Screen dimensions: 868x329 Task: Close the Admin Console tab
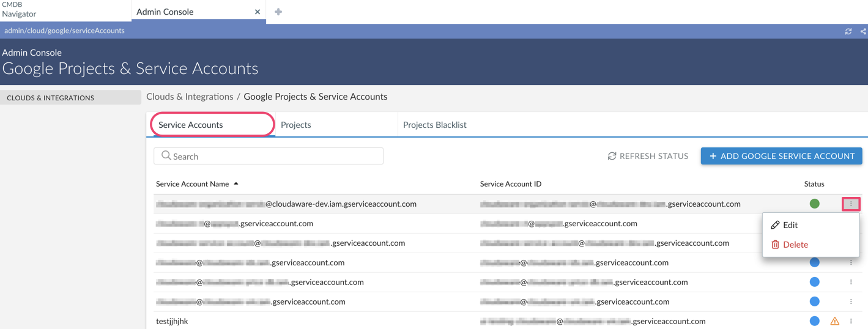[x=258, y=12]
